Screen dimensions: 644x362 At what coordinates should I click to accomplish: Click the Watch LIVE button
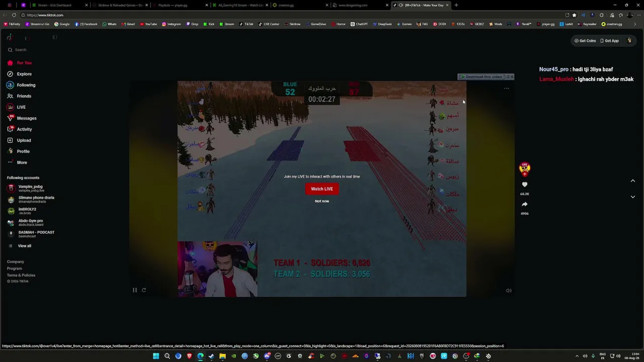click(x=322, y=189)
